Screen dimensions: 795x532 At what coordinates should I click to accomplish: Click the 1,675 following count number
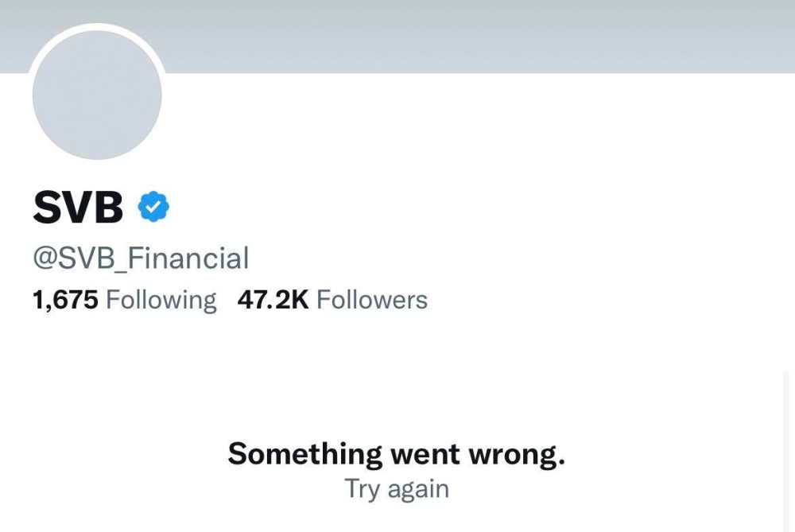point(65,300)
